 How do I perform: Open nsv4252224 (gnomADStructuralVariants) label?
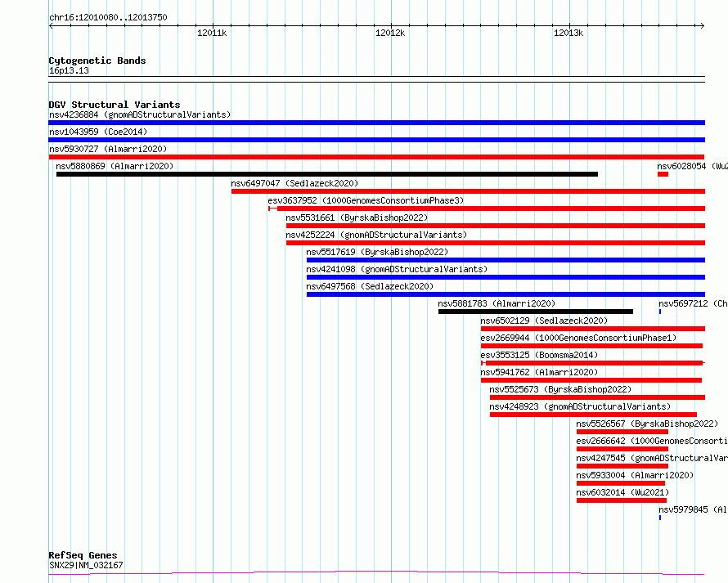[x=376, y=235]
